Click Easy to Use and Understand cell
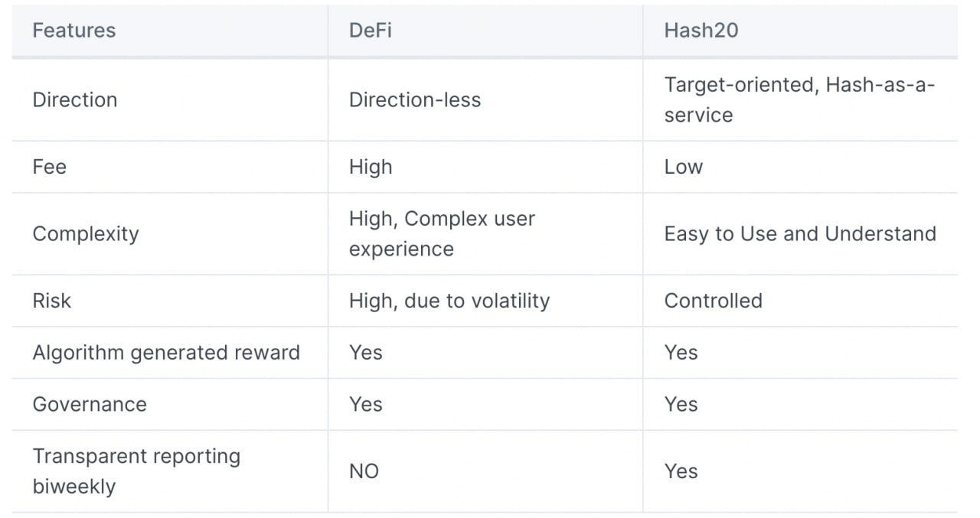This screenshot has width=980, height=518. [799, 233]
